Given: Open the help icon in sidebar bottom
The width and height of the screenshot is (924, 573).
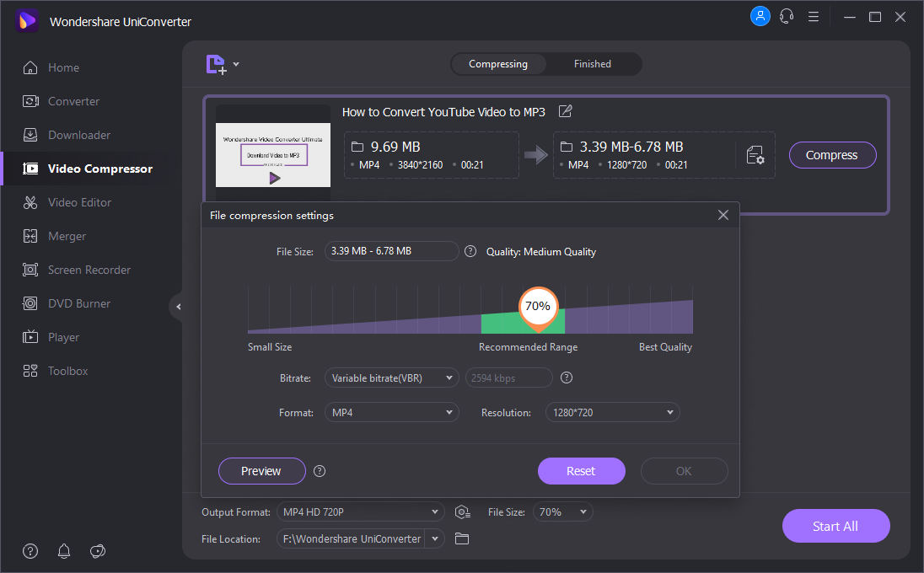Looking at the screenshot, I should click(x=30, y=551).
